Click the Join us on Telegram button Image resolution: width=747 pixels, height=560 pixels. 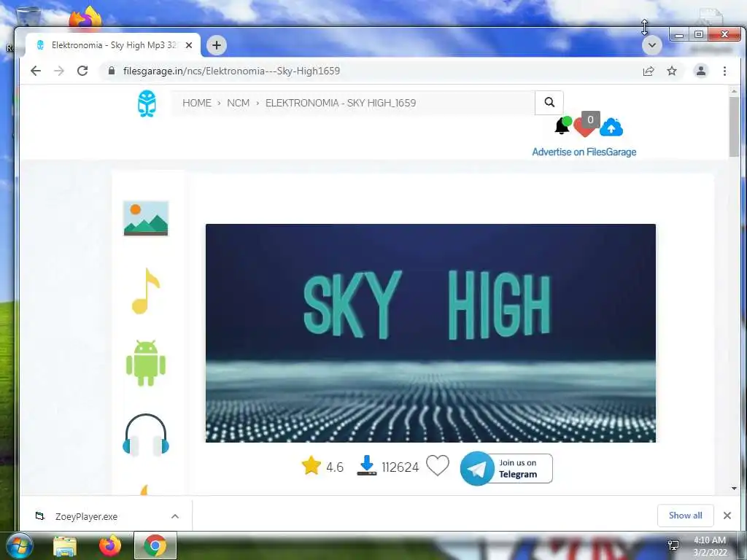click(x=506, y=469)
